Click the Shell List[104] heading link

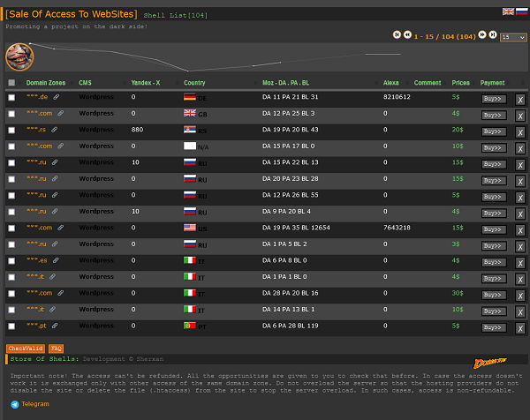[x=176, y=15]
